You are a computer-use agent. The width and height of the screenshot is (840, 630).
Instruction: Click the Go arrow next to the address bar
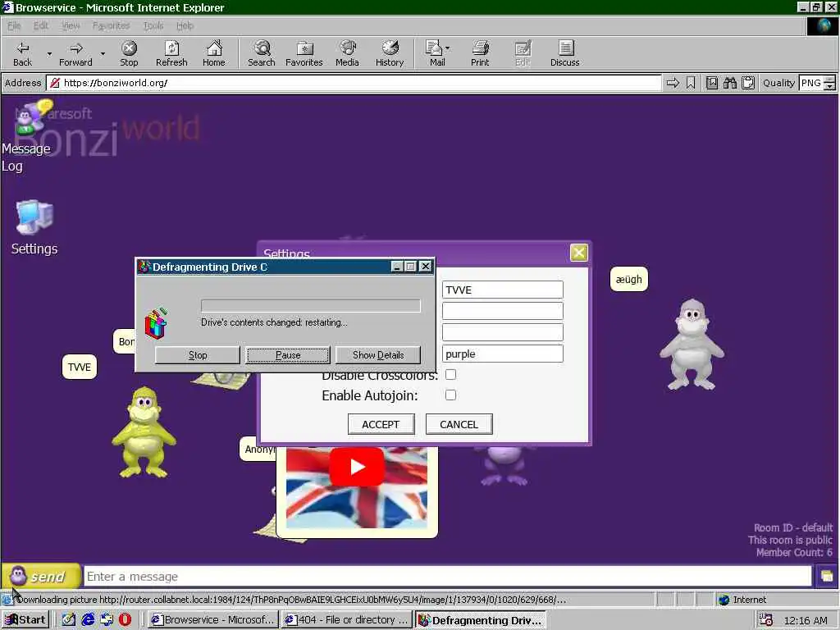(673, 83)
